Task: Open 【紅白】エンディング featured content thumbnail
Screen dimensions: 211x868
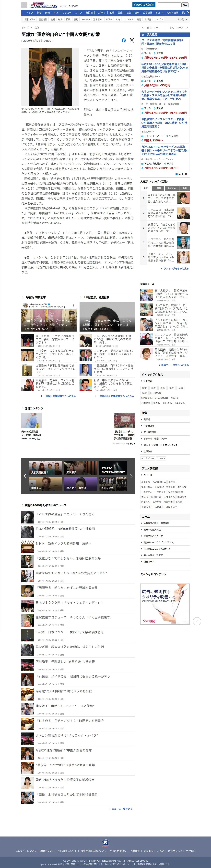Action: 124,421
